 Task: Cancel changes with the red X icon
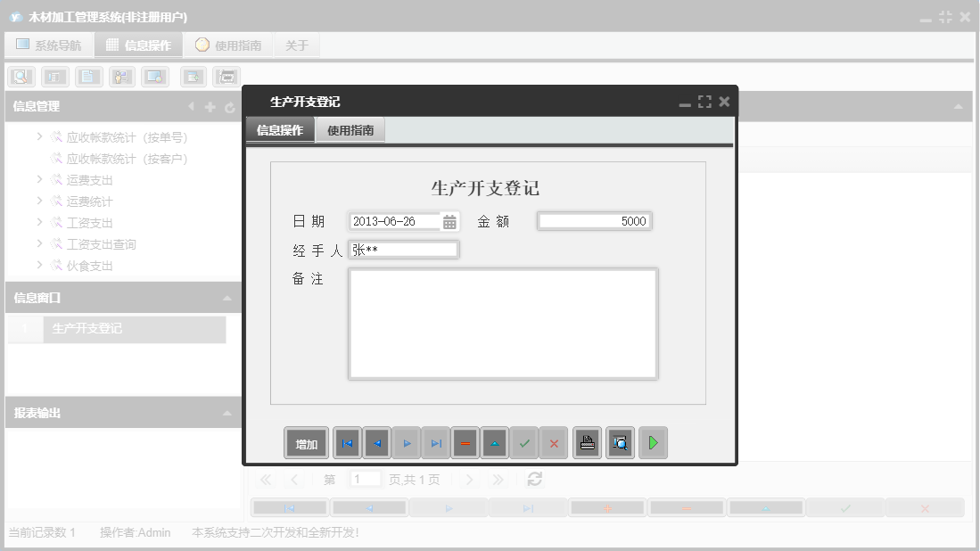tap(554, 442)
